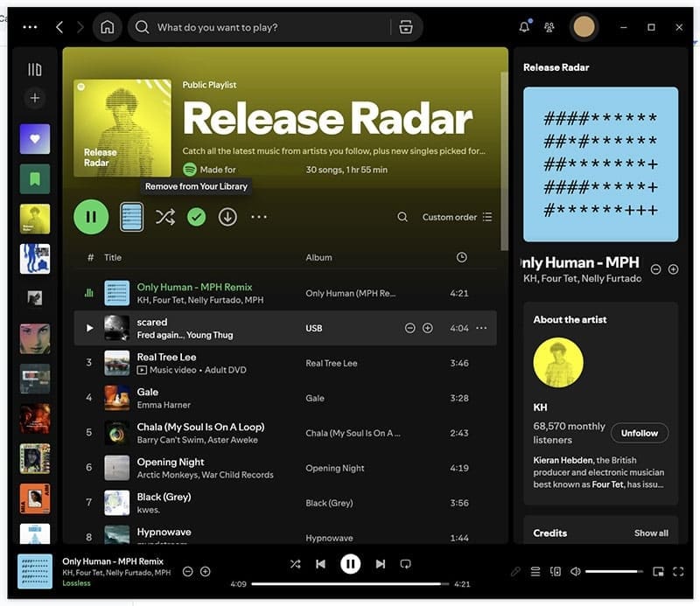Click the Album column header
Viewport: 700px width, 606px height.
tap(318, 257)
